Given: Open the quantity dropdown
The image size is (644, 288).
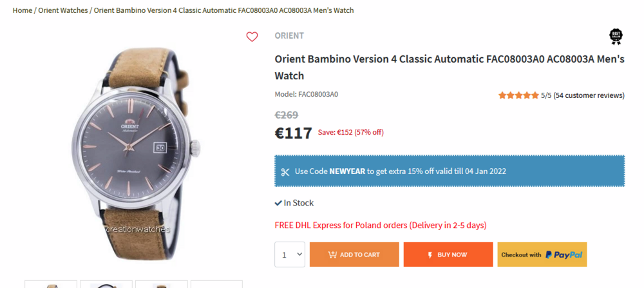Looking at the screenshot, I should pos(290,254).
